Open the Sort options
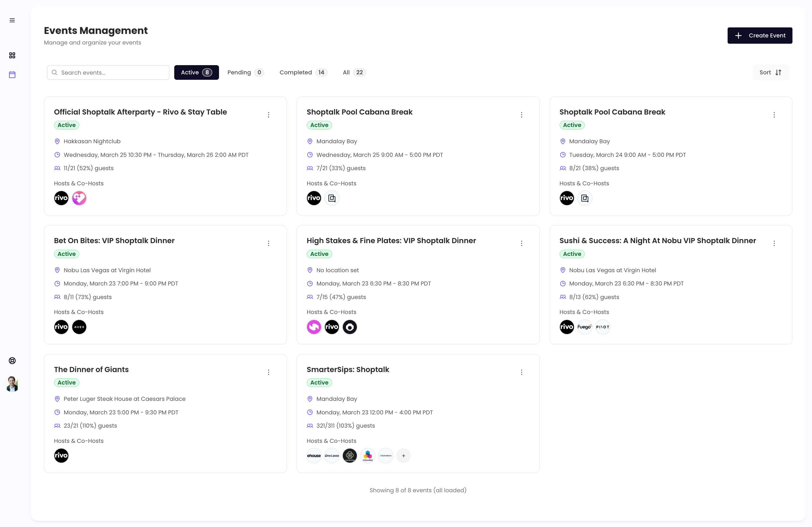 click(x=771, y=72)
